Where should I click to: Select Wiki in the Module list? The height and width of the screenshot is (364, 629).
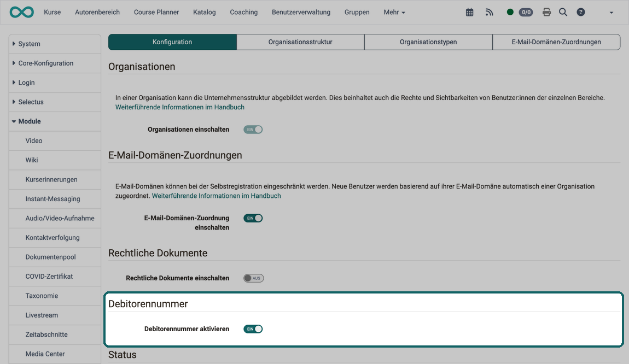(55, 160)
